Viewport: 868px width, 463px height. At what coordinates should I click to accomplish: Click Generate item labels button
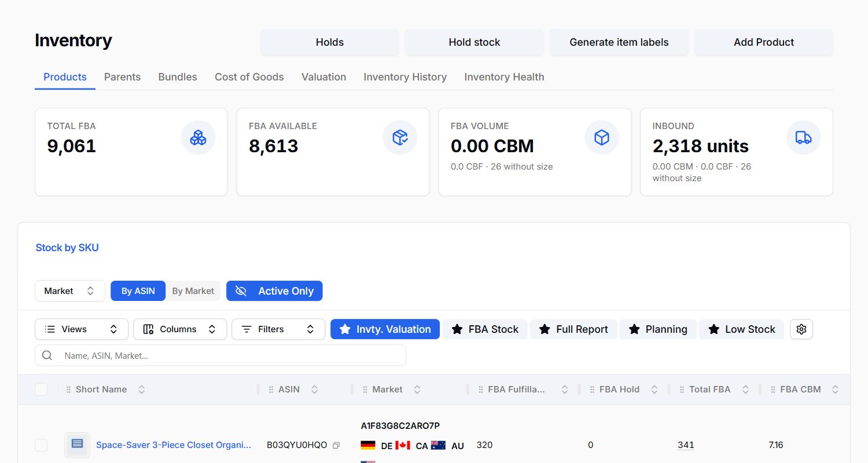[619, 42]
